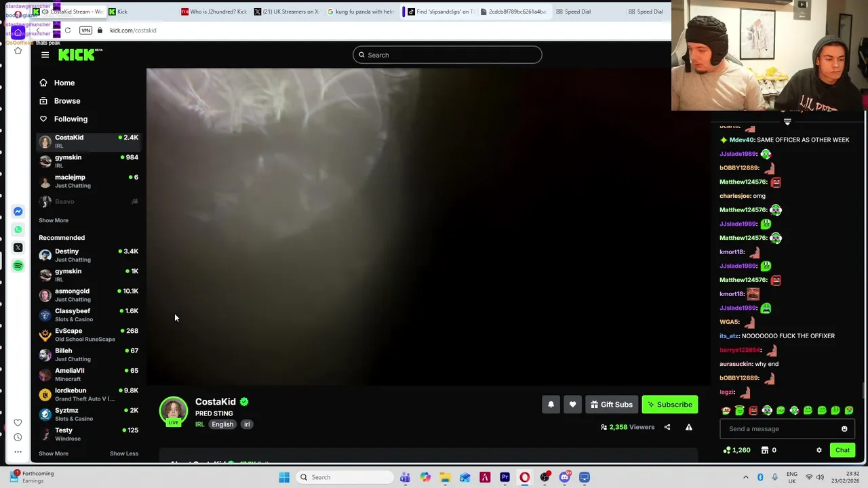Show hidden system tray icons chevron

(745, 477)
